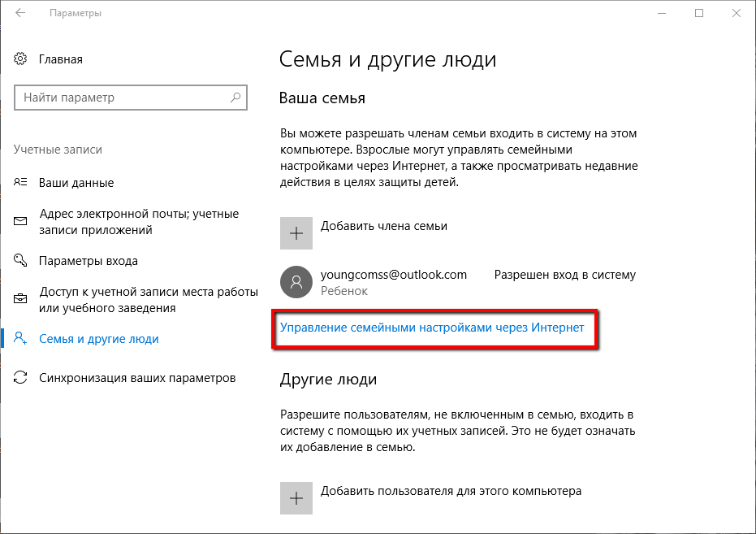Open 'Семья и другие люди' section

(x=99, y=339)
